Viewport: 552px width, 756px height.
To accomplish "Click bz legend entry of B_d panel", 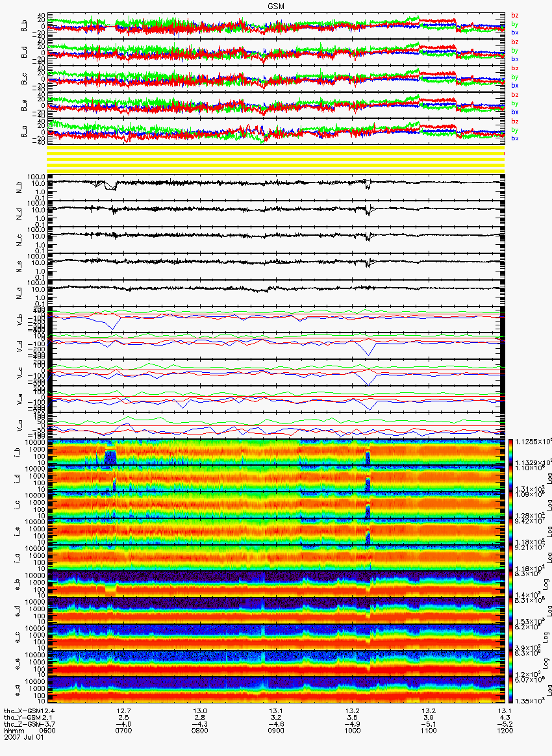I will [515, 42].
